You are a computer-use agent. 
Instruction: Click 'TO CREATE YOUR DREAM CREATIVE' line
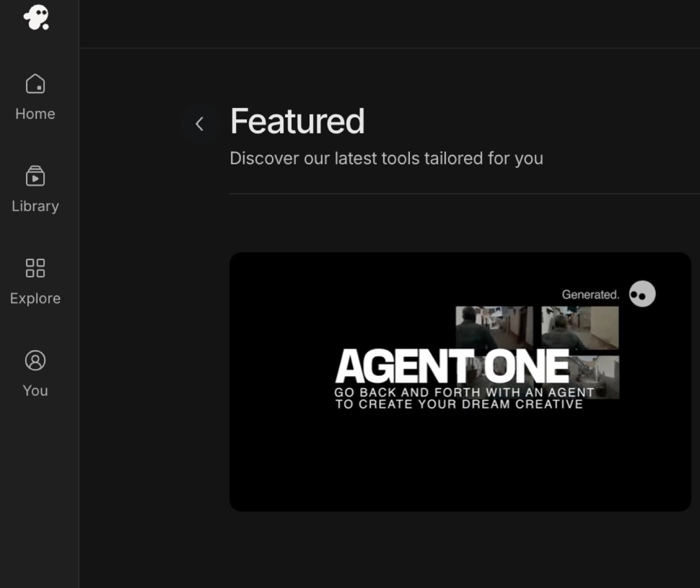pyautogui.click(x=459, y=404)
